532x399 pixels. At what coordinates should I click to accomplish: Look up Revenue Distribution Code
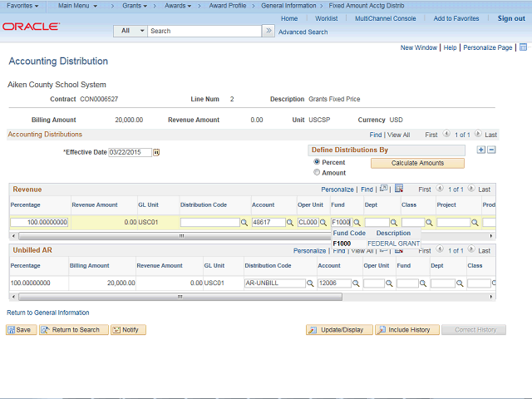(244, 223)
